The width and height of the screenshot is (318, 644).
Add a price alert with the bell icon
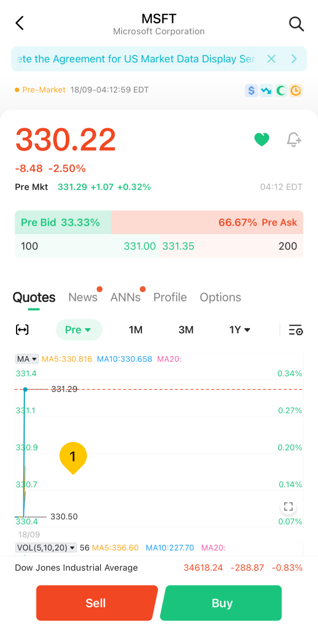click(294, 140)
